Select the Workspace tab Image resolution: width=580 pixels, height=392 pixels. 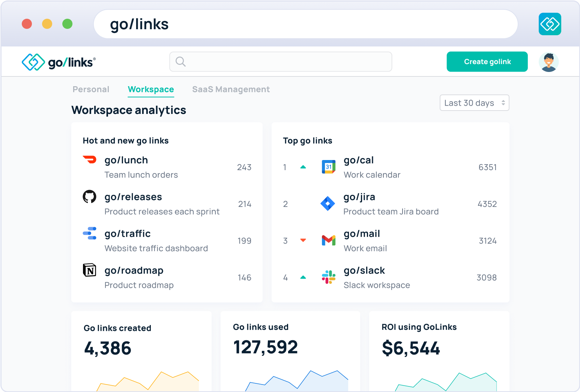tap(151, 89)
